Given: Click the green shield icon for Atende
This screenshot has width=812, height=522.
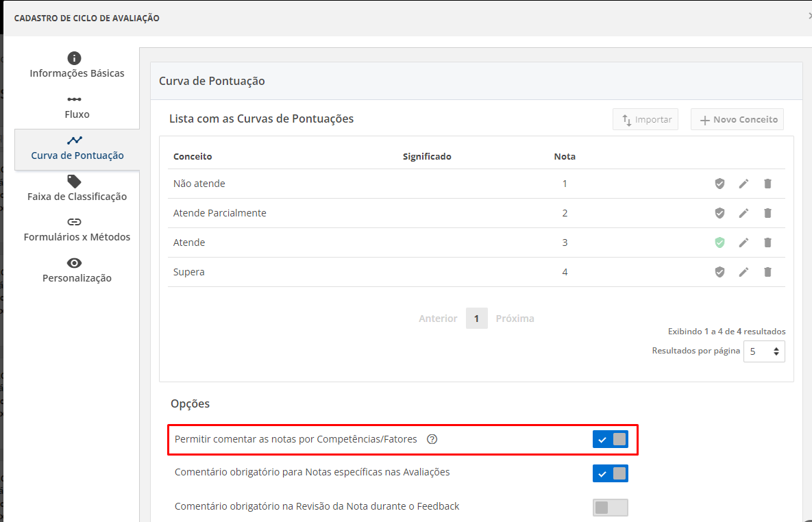Looking at the screenshot, I should coord(719,243).
